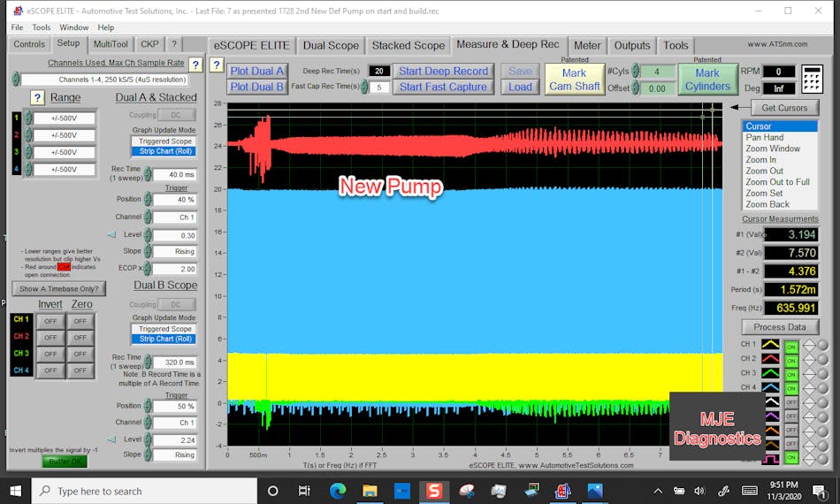Toggle CH 1 invert OFF button

pos(50,321)
